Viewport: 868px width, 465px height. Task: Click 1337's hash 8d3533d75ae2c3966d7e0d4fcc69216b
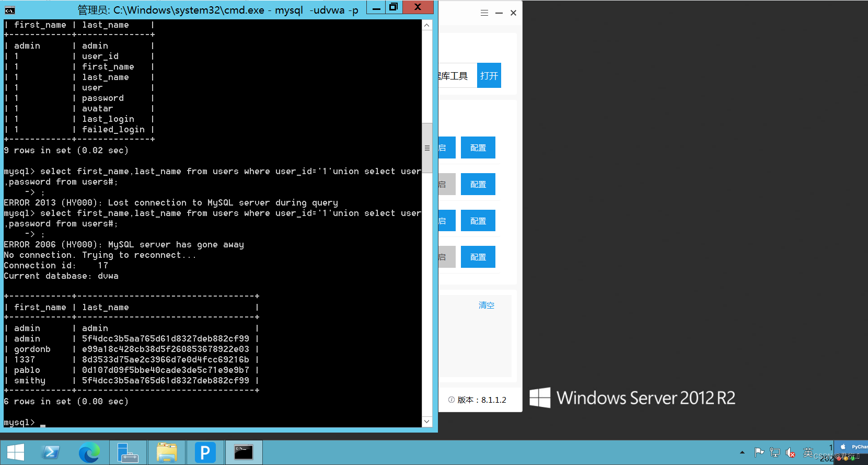click(x=166, y=359)
